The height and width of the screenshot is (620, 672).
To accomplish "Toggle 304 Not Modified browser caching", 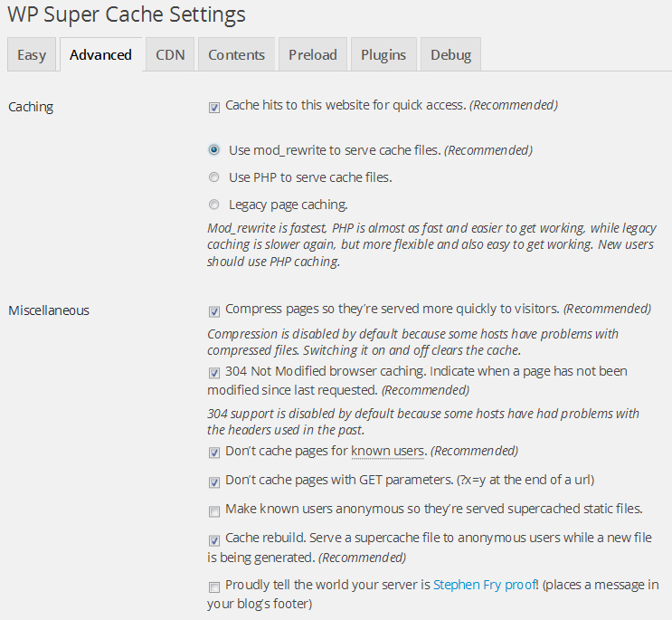I will pos(214,372).
